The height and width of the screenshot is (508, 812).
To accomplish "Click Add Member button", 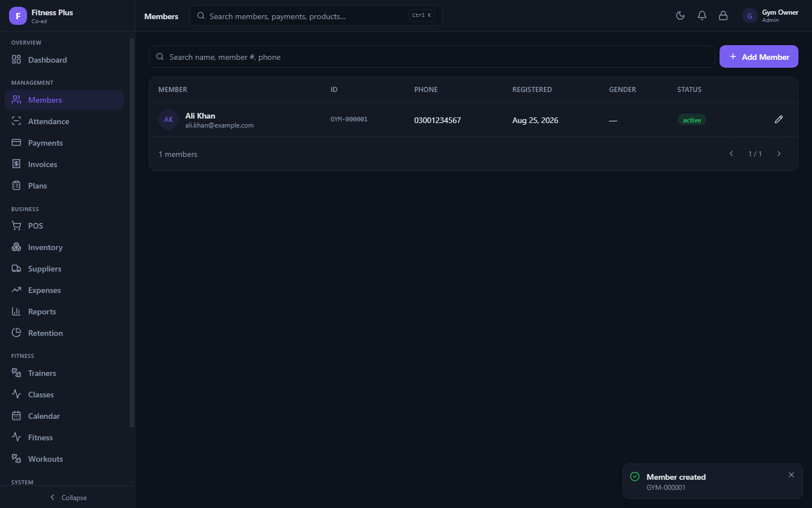I will pyautogui.click(x=759, y=56).
